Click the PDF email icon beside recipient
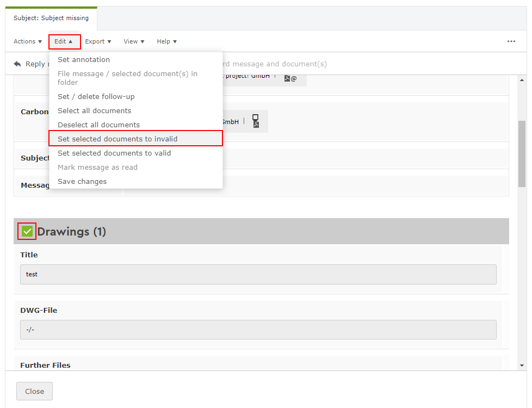This screenshot has height=408, width=532. 290,78
